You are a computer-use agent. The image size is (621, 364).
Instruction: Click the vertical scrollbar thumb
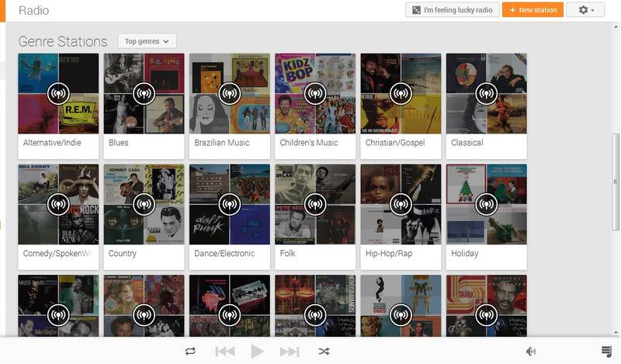click(616, 182)
